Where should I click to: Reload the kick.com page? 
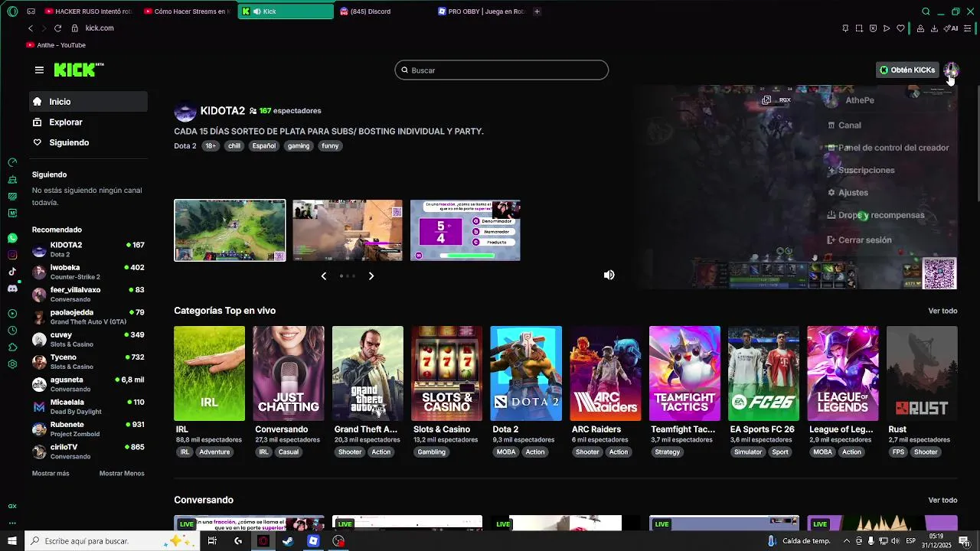[57, 28]
